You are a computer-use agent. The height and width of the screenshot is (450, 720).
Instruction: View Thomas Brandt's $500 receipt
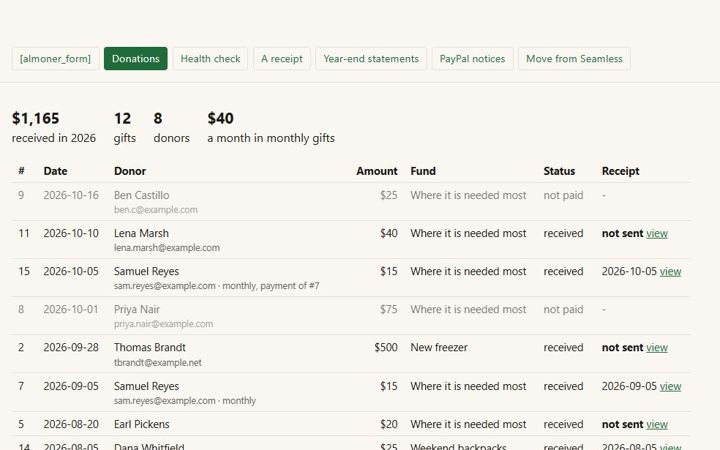coord(657,348)
